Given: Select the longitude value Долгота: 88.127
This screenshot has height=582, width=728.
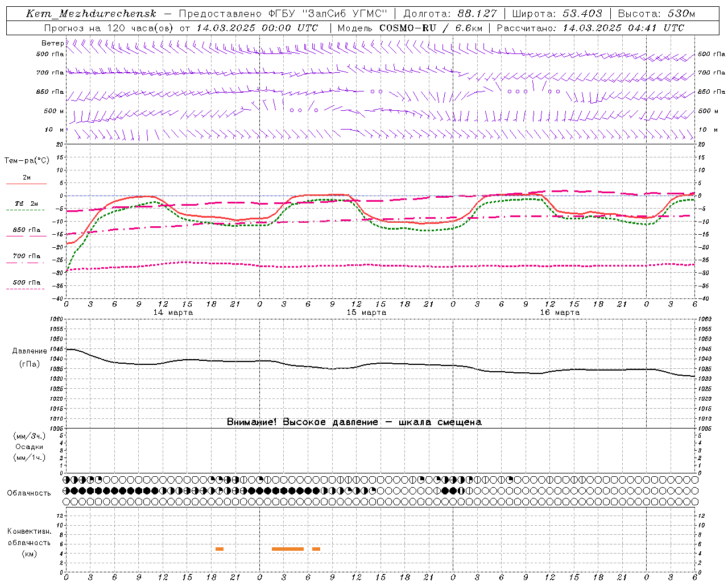Looking at the screenshot, I should click(450, 14).
